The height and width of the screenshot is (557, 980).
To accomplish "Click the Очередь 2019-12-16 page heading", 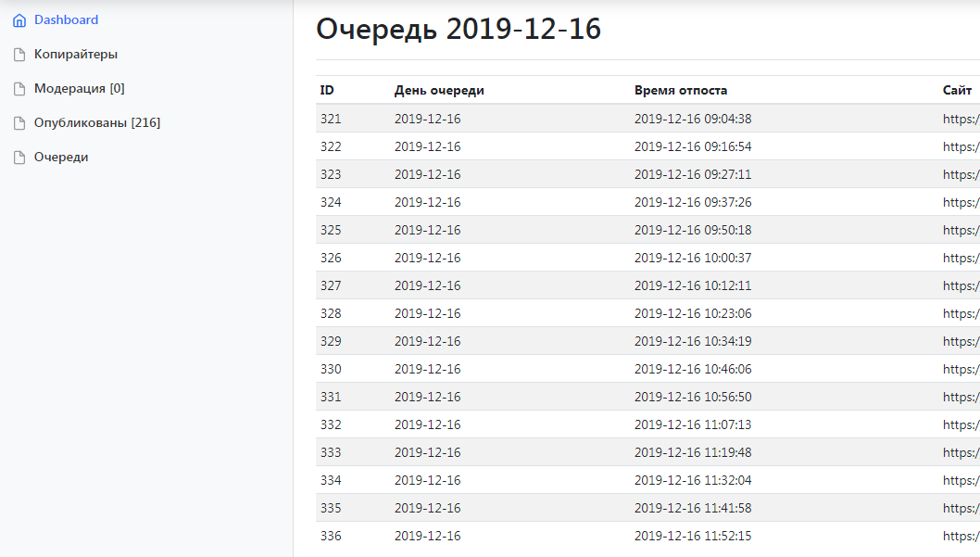I will [459, 30].
